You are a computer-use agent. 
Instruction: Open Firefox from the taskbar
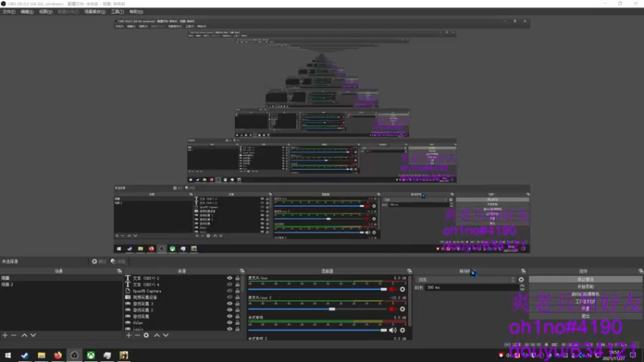click(58, 356)
